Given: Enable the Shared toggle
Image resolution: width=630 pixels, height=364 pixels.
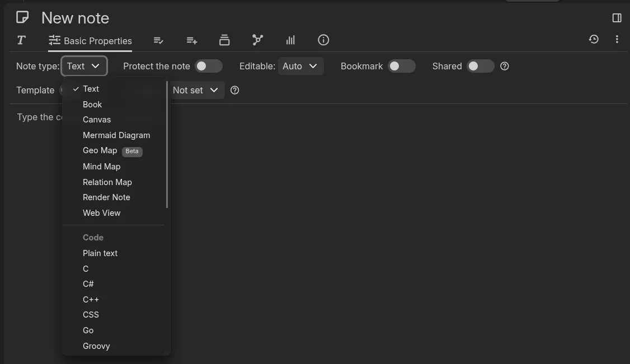Looking at the screenshot, I should click(480, 66).
